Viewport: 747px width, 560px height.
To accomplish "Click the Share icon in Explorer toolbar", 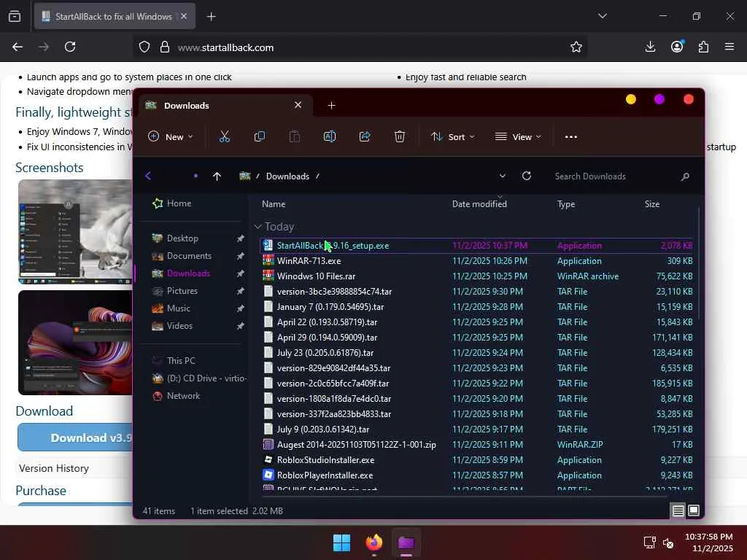I will pyautogui.click(x=365, y=136).
